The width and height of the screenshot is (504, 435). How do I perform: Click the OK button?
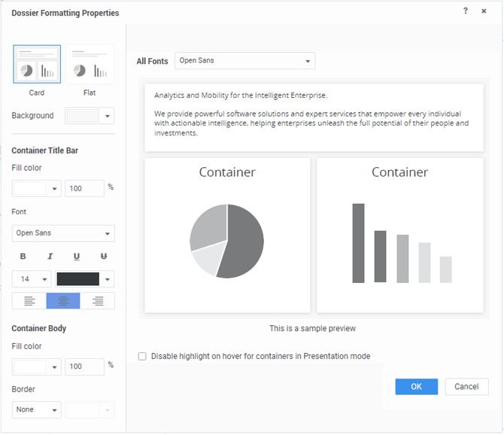416,387
